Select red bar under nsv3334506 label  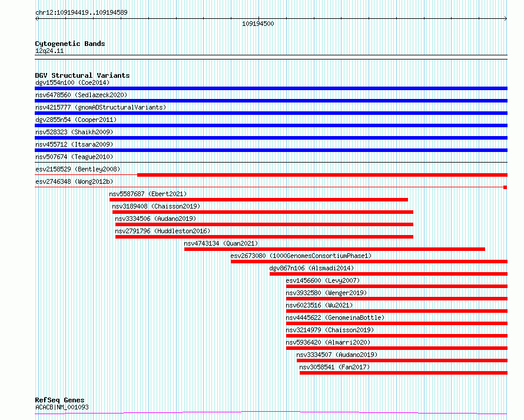click(264, 224)
